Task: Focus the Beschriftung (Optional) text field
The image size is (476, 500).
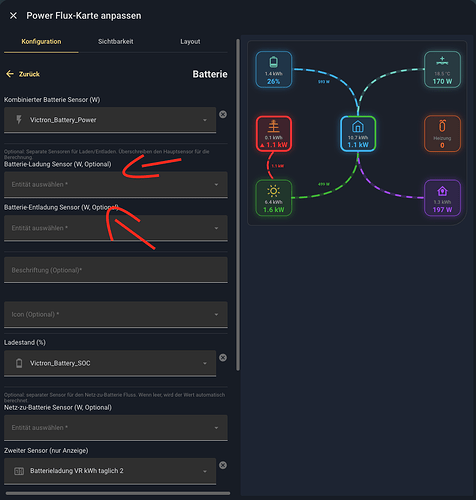Action: point(116,270)
